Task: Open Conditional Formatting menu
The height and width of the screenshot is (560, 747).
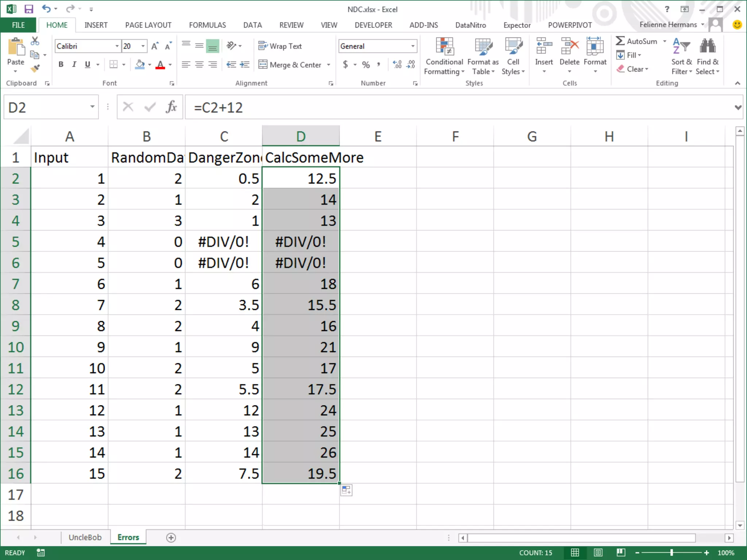Action: (444, 57)
